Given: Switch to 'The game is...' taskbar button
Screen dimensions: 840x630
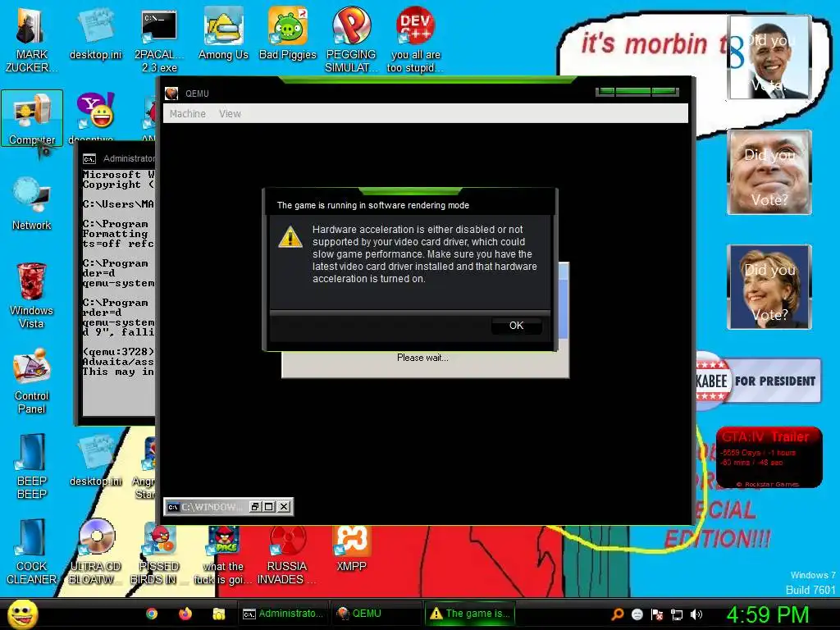Looking at the screenshot, I should point(470,614).
